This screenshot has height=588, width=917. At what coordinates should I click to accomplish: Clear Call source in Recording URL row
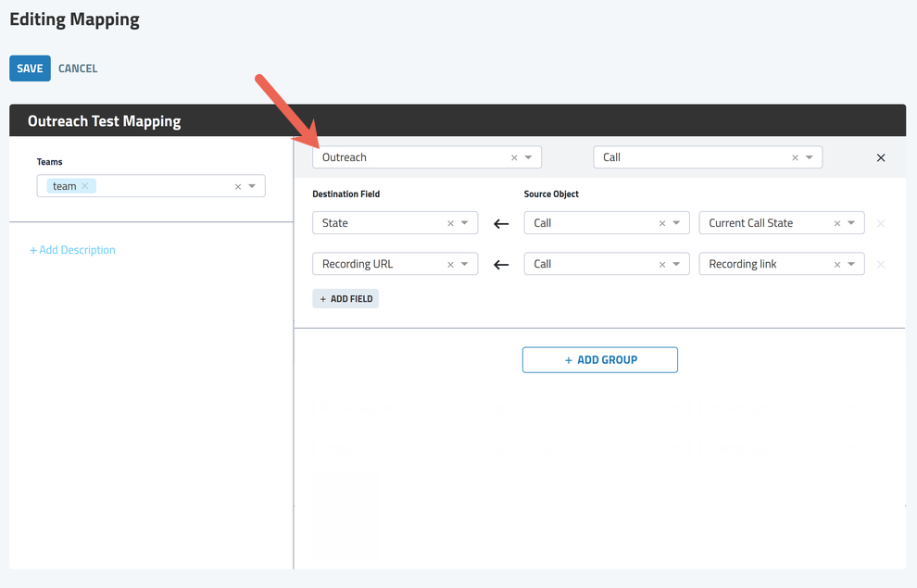click(x=662, y=264)
